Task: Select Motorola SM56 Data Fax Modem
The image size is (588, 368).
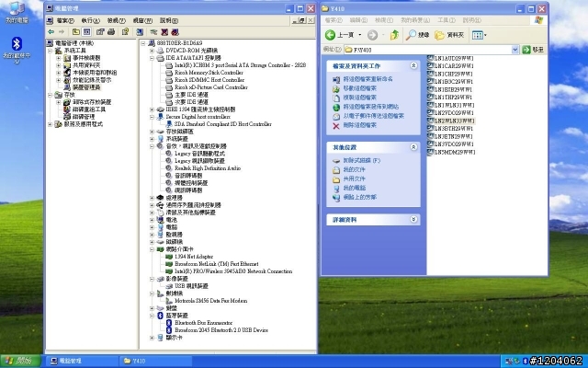Action: (x=210, y=301)
